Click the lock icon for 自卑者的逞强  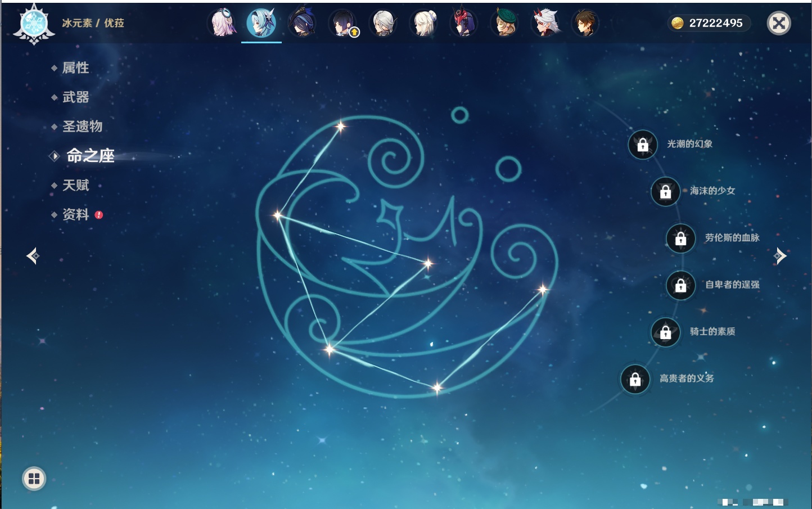coord(681,285)
